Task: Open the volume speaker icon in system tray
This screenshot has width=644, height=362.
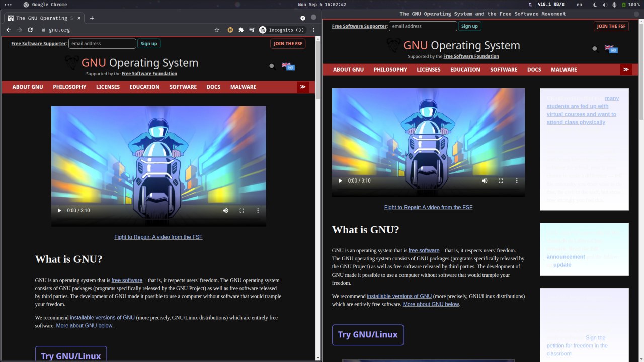Action: 605,5
